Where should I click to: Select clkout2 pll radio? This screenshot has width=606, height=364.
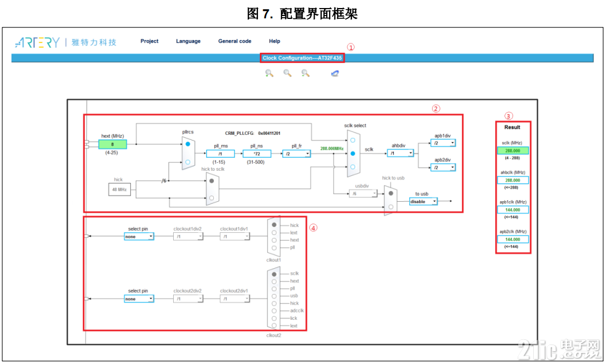click(274, 289)
